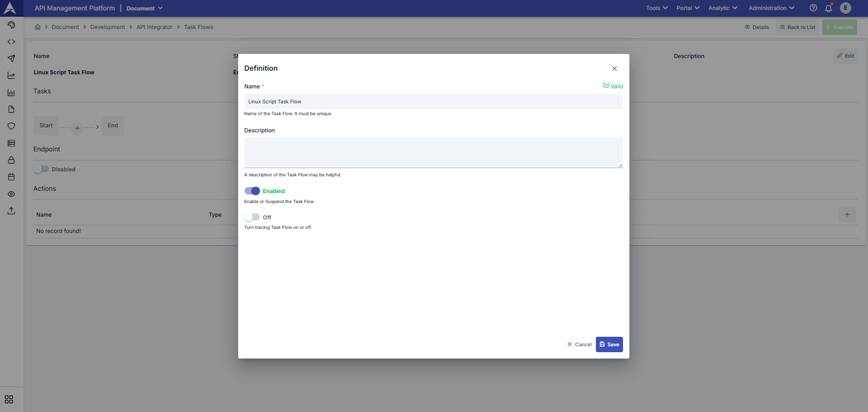Image resolution: width=868 pixels, height=412 pixels.
Task: Click the shield sidebar icon
Action: [11, 126]
